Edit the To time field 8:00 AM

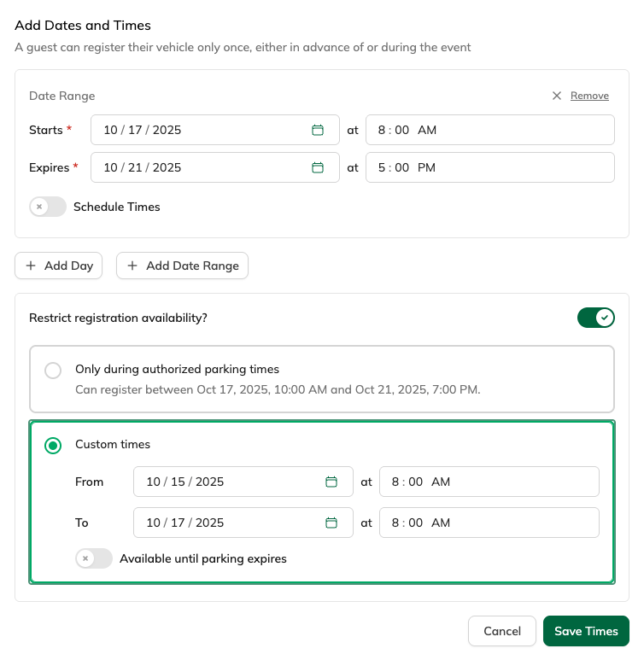pyautogui.click(x=489, y=523)
